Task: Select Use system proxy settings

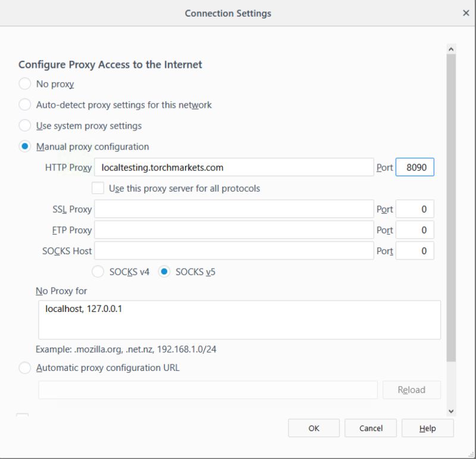Action: 25,126
